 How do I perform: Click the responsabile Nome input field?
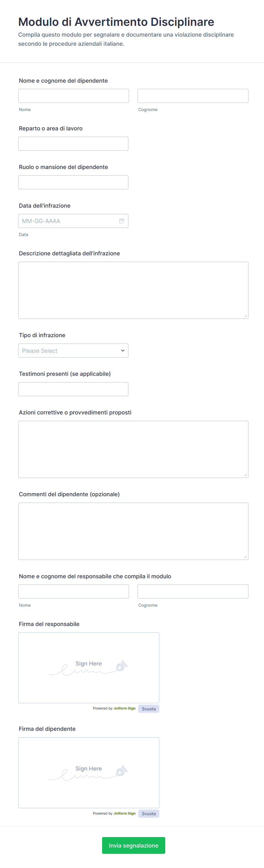click(74, 591)
